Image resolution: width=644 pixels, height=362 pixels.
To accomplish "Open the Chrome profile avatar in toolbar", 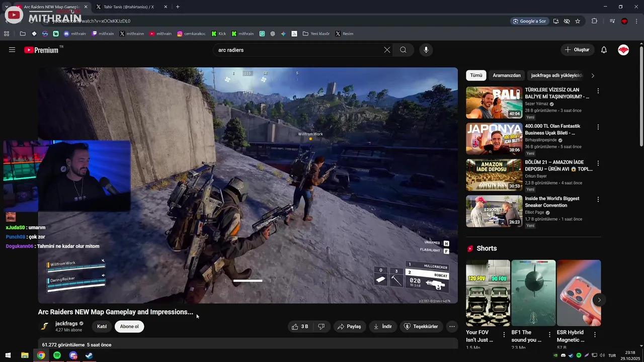I will coord(624,21).
